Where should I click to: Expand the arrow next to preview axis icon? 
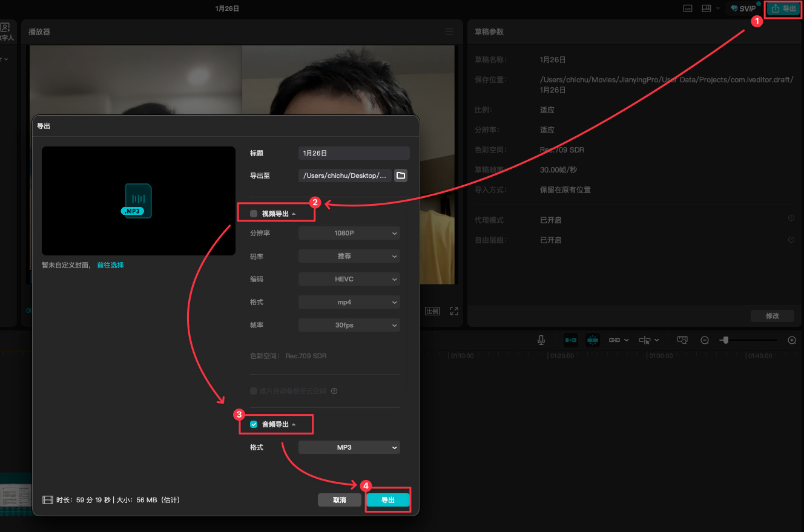657,340
